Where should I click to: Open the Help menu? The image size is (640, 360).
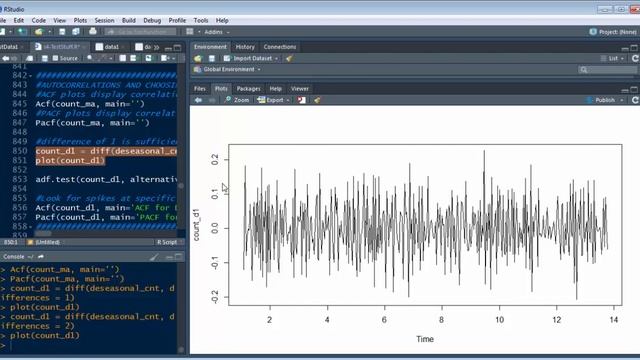pyautogui.click(x=222, y=20)
